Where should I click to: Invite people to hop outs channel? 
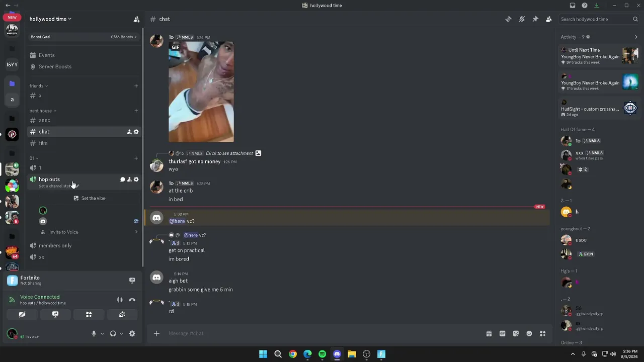click(x=129, y=179)
